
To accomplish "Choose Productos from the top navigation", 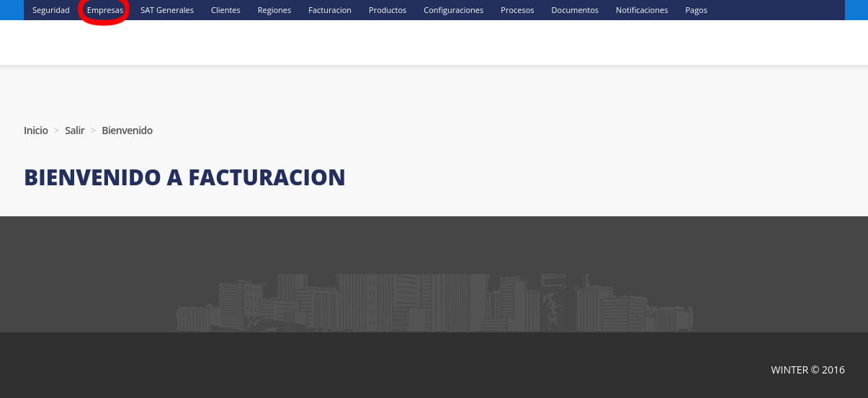I will [387, 10].
